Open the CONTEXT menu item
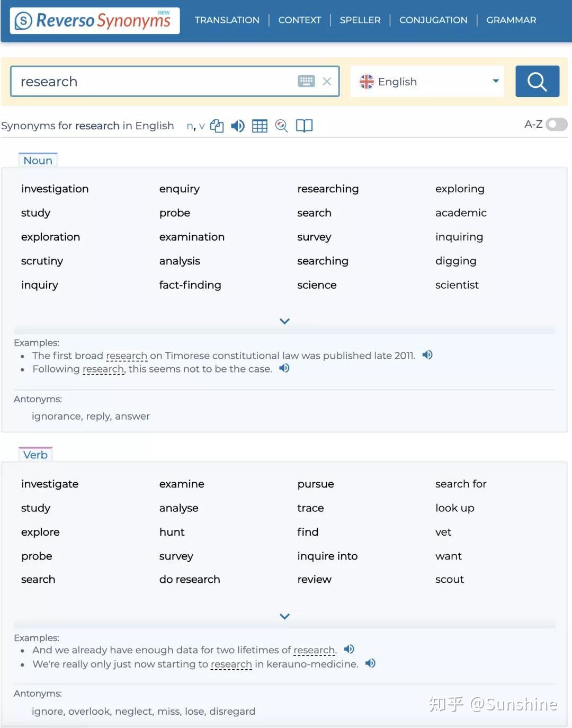Image resolution: width=572 pixels, height=728 pixels. coord(300,20)
